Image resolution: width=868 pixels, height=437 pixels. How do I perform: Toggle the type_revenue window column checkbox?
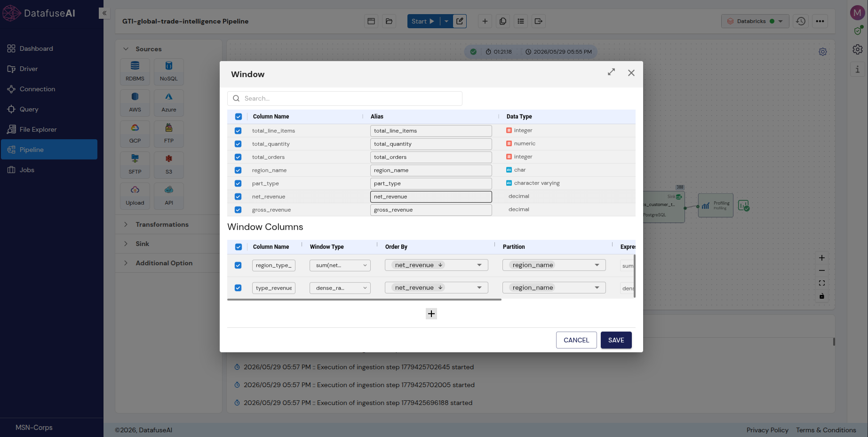click(238, 288)
